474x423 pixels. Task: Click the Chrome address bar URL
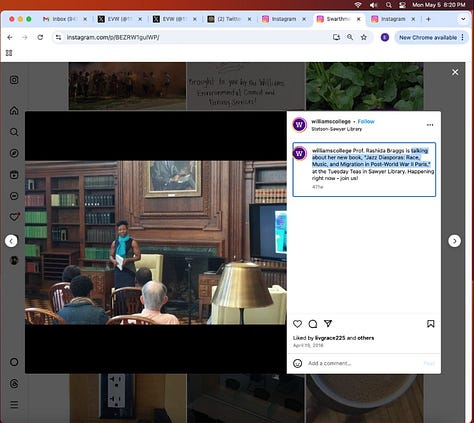tap(113, 37)
